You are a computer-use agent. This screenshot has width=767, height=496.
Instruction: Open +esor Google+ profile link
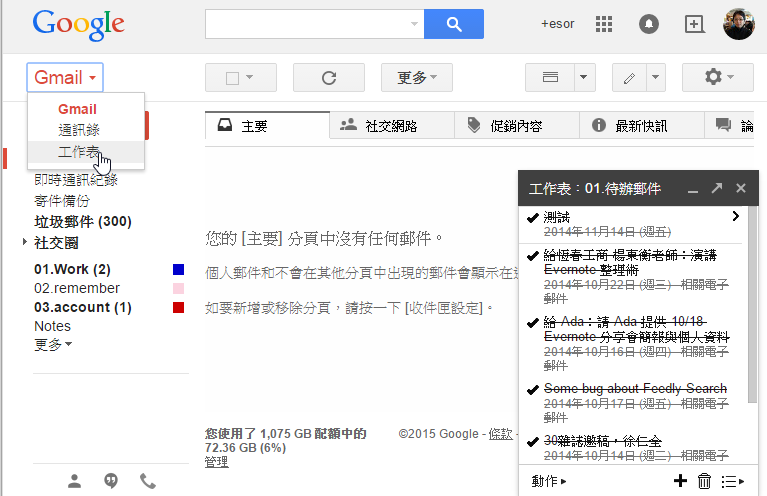pyautogui.click(x=558, y=24)
